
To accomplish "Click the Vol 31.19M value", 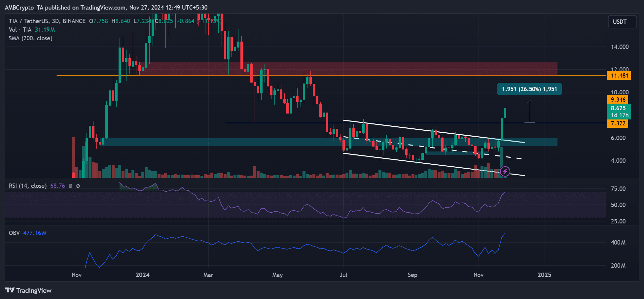I will pyautogui.click(x=45, y=30).
